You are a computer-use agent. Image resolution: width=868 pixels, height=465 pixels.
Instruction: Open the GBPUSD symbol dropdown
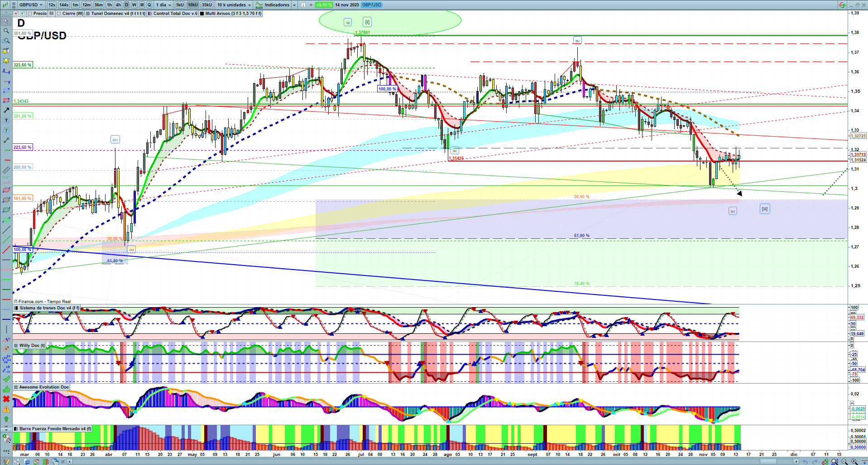(31, 5)
